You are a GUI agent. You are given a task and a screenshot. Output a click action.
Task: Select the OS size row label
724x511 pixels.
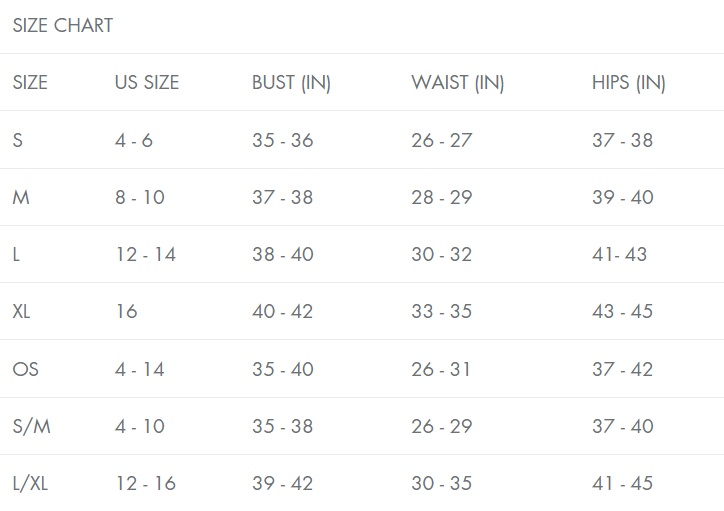25,369
